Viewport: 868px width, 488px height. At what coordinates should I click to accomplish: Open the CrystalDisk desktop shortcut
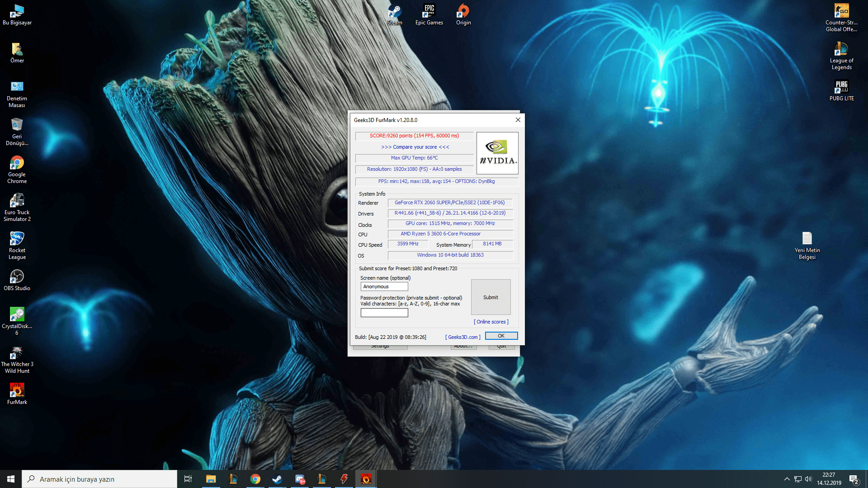[x=17, y=315]
